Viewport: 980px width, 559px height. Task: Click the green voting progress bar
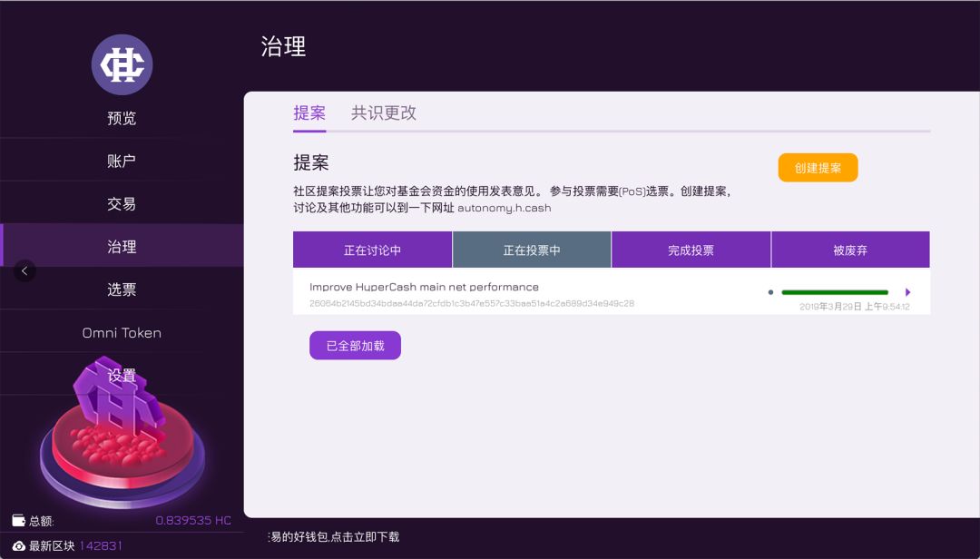click(835, 292)
